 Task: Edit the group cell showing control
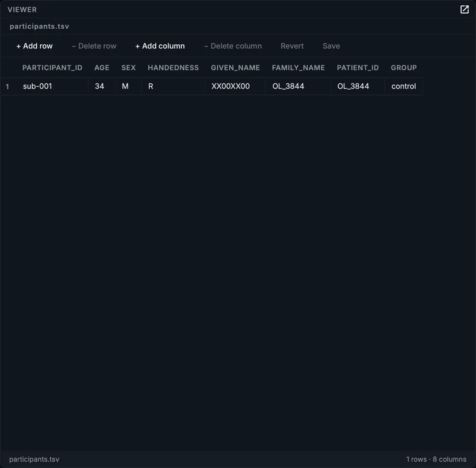(404, 86)
